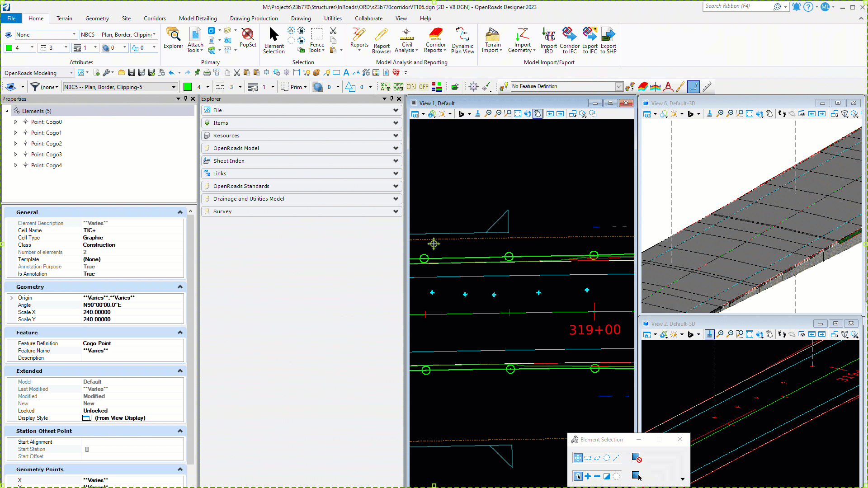Open Civil Analysis button menu
Screen dimensions: 868x488
[x=407, y=40]
